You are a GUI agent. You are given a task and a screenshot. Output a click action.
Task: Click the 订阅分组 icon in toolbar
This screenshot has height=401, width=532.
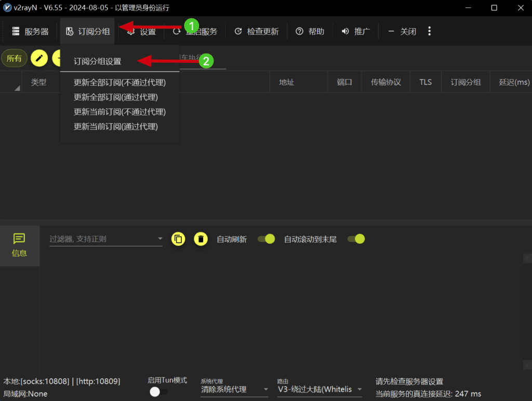(70, 32)
